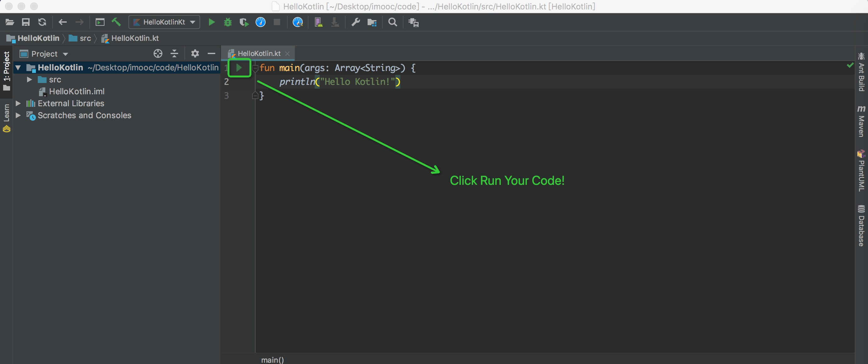
Task: Click the main function name in code
Action: pyautogui.click(x=289, y=68)
